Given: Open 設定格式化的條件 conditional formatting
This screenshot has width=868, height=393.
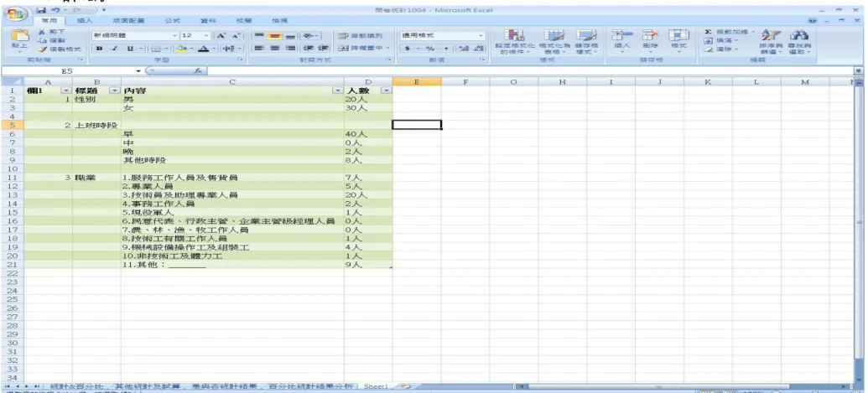Looking at the screenshot, I should tap(514, 41).
